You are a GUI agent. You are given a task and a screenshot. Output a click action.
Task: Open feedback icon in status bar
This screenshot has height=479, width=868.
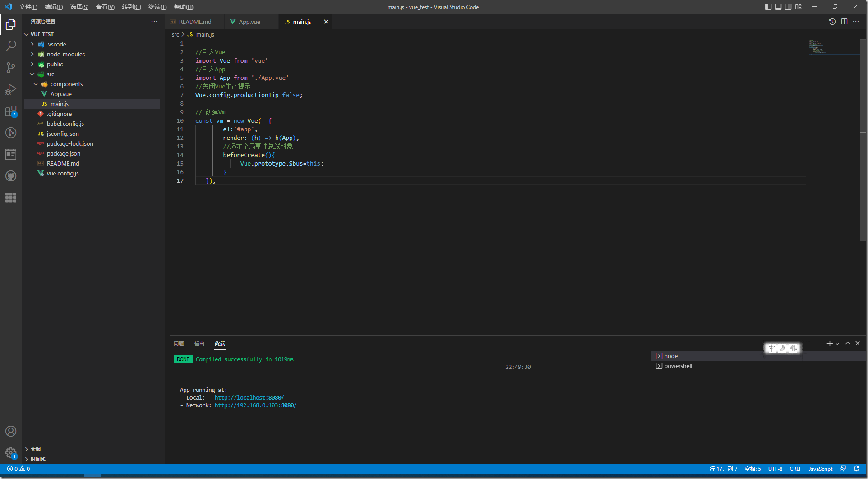click(843, 469)
